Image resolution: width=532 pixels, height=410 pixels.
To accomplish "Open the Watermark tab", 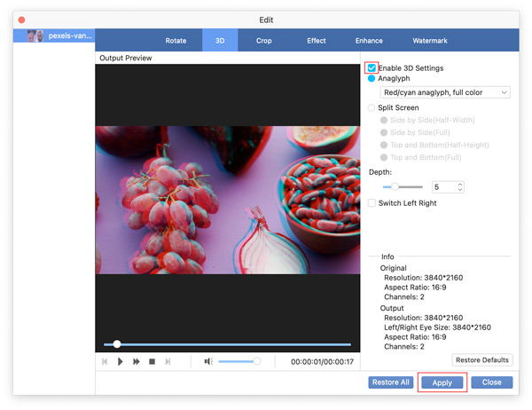I will point(430,41).
